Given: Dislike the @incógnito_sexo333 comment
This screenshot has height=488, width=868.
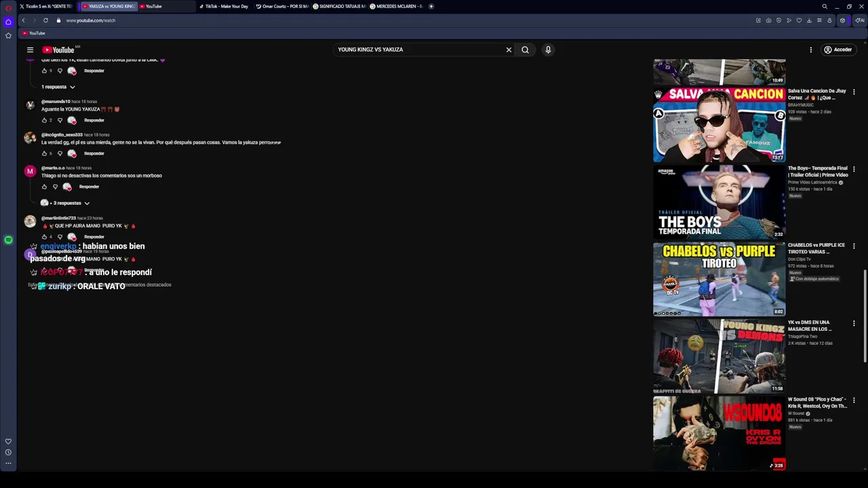Looking at the screenshot, I should point(60,153).
